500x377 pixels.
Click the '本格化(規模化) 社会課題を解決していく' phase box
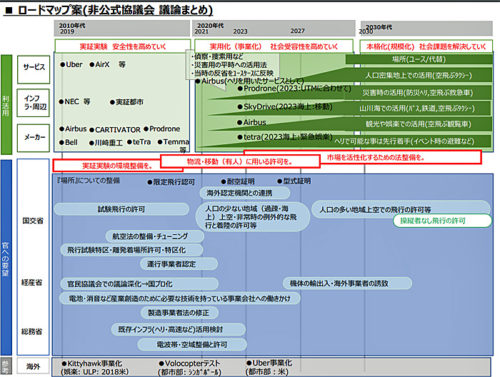426,46
